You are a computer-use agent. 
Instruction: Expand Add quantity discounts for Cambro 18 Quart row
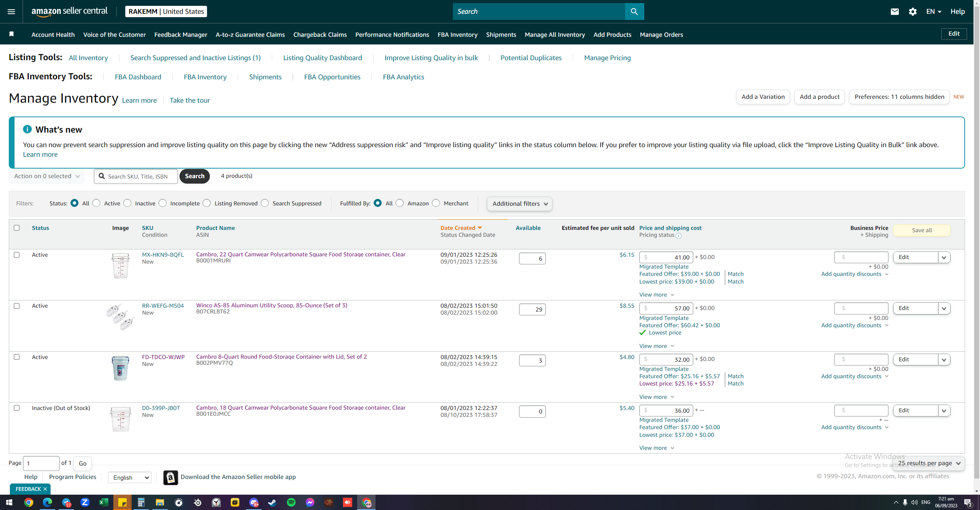855,427
